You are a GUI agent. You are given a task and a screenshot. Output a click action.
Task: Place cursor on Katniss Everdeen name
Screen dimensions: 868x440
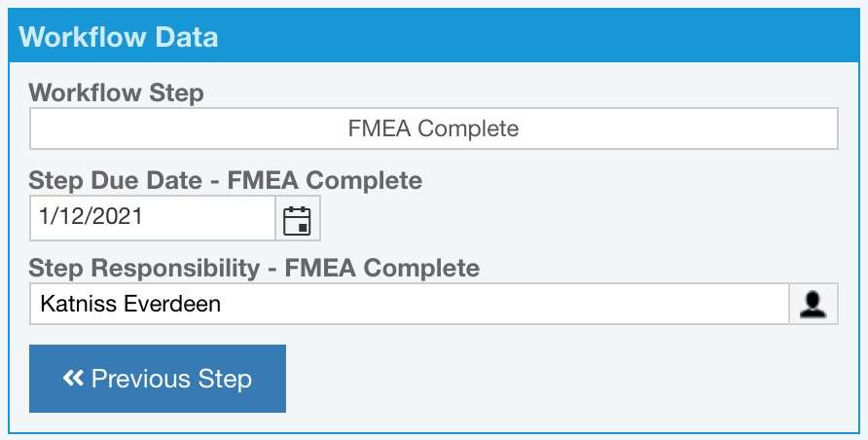(x=130, y=304)
